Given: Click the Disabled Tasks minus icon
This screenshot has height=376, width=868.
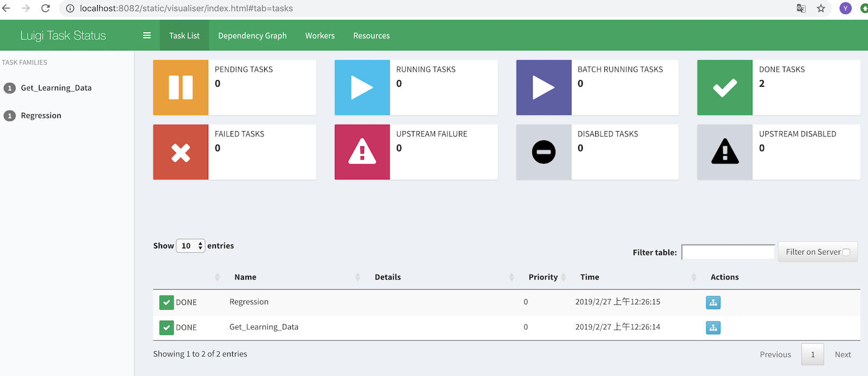Looking at the screenshot, I should tap(544, 152).
